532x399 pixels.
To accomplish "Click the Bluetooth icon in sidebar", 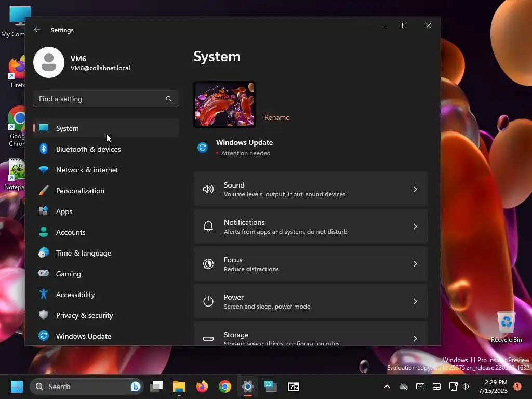I will click(44, 149).
